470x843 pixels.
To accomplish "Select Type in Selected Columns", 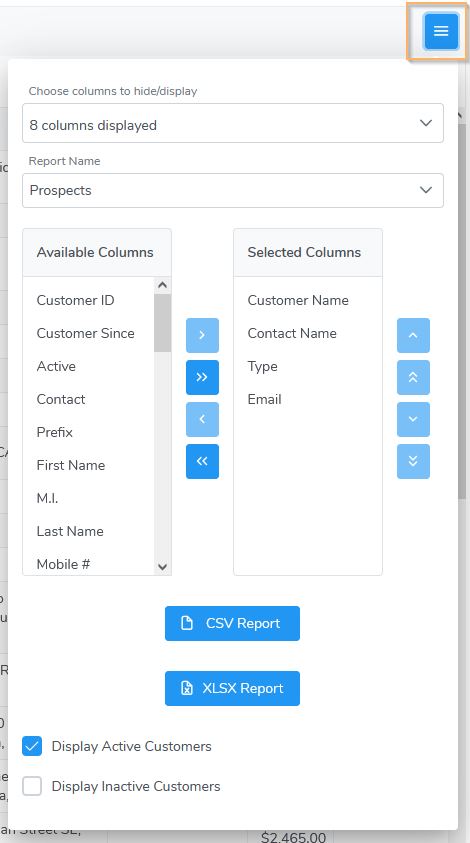I will [x=262, y=366].
